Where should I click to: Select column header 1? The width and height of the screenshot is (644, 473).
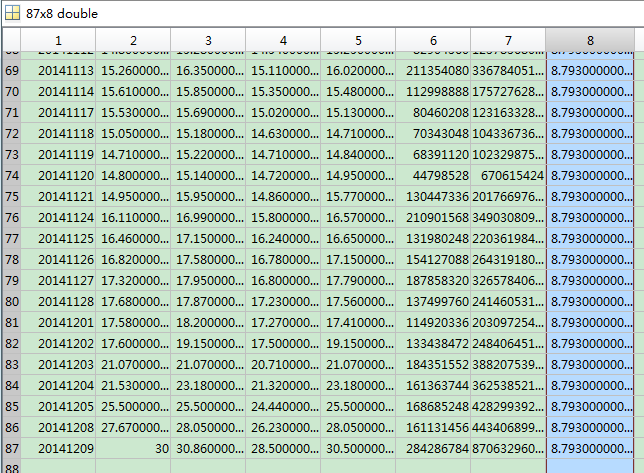pyautogui.click(x=58, y=40)
